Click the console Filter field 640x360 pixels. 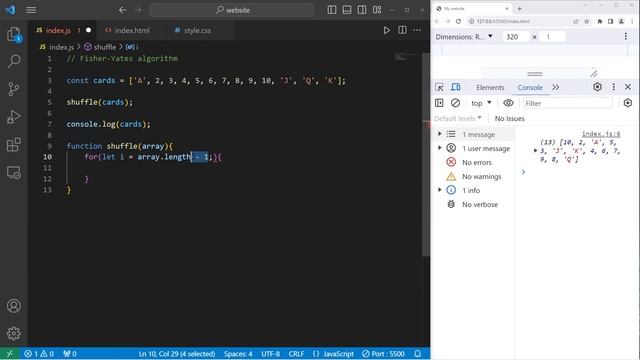(x=567, y=103)
